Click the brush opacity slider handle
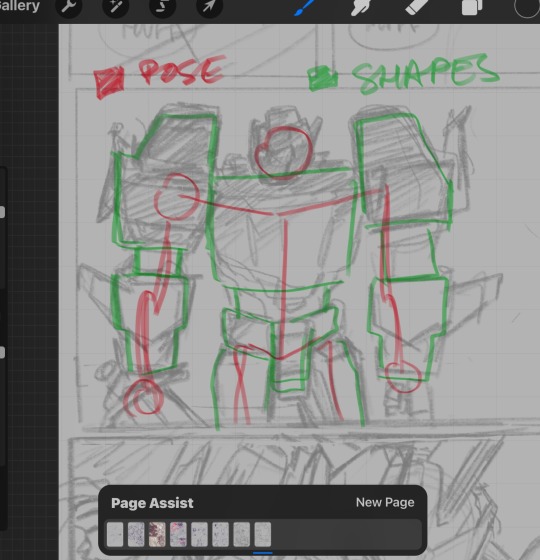This screenshot has width=540, height=560. coord(2,352)
